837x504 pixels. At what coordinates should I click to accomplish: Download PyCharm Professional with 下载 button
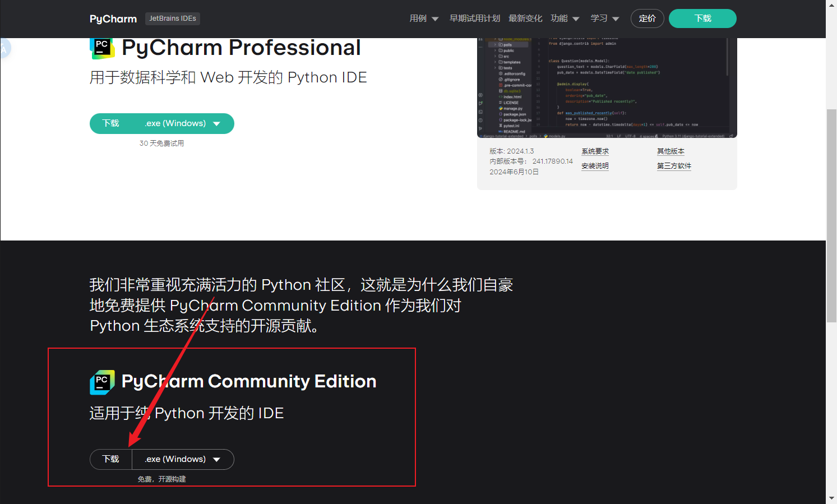click(x=111, y=123)
